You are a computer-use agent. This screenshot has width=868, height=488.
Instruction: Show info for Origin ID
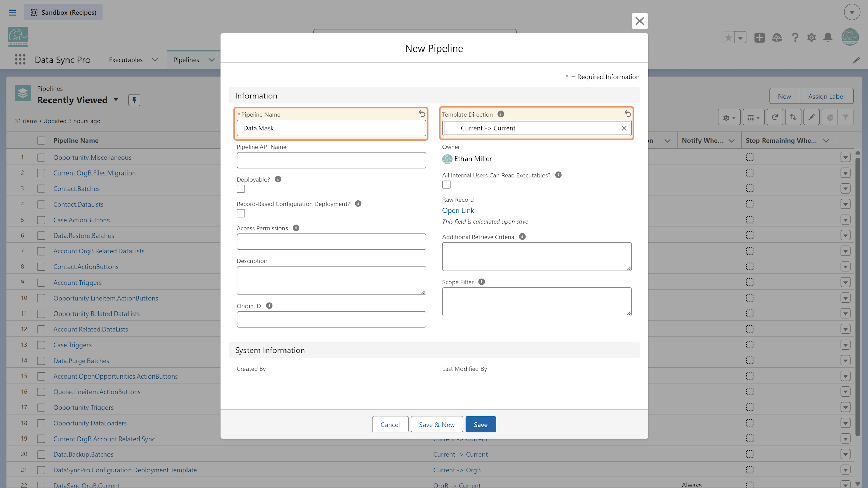pos(269,306)
